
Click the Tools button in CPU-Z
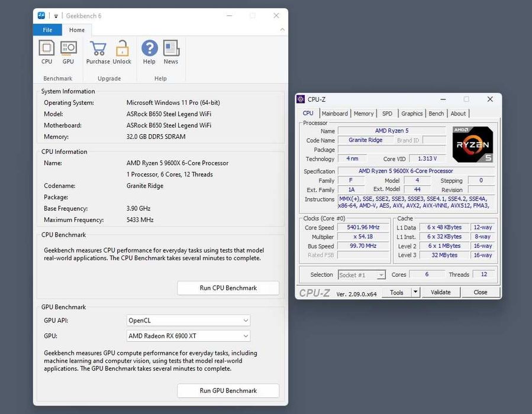396,292
